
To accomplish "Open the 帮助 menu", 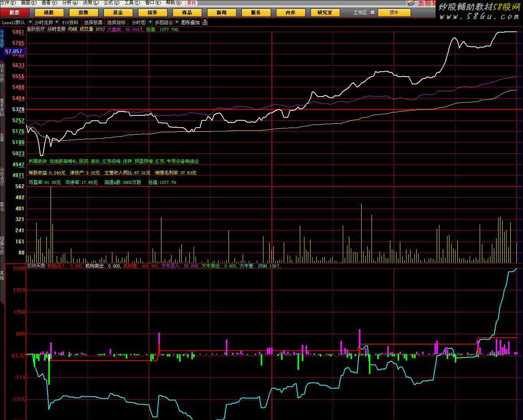I will (174, 2).
